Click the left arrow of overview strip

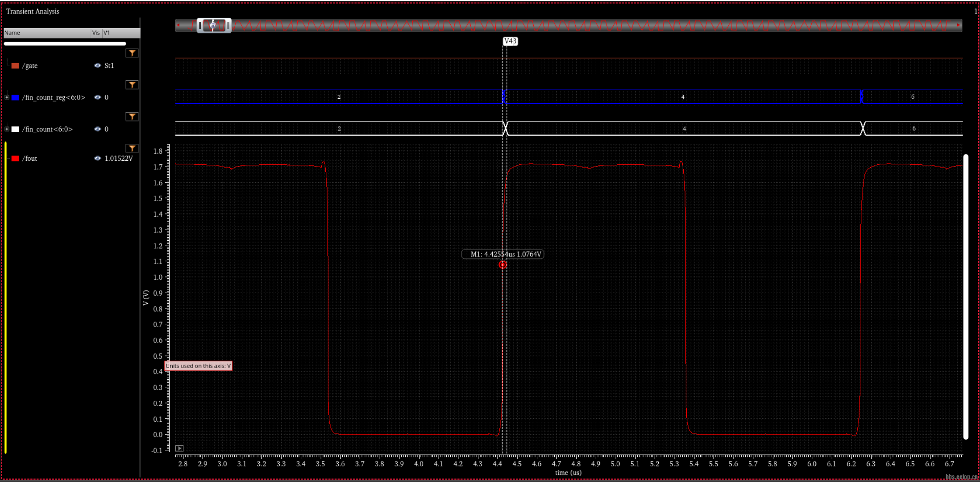click(x=178, y=25)
